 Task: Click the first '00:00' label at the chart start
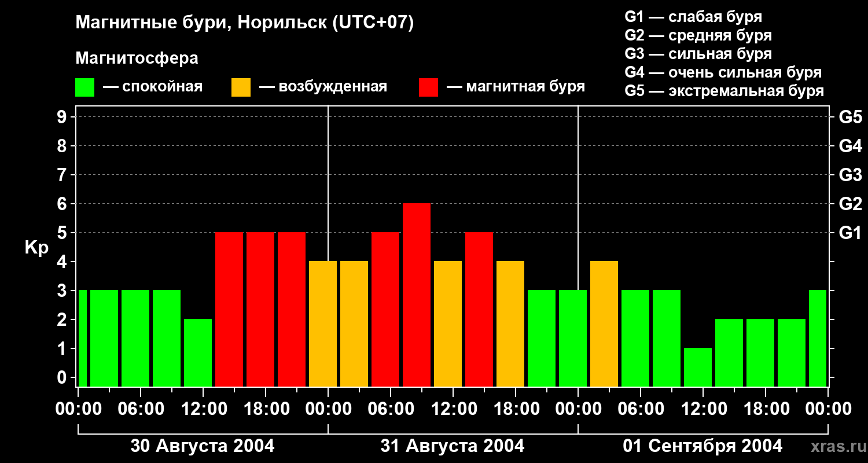[79, 409]
